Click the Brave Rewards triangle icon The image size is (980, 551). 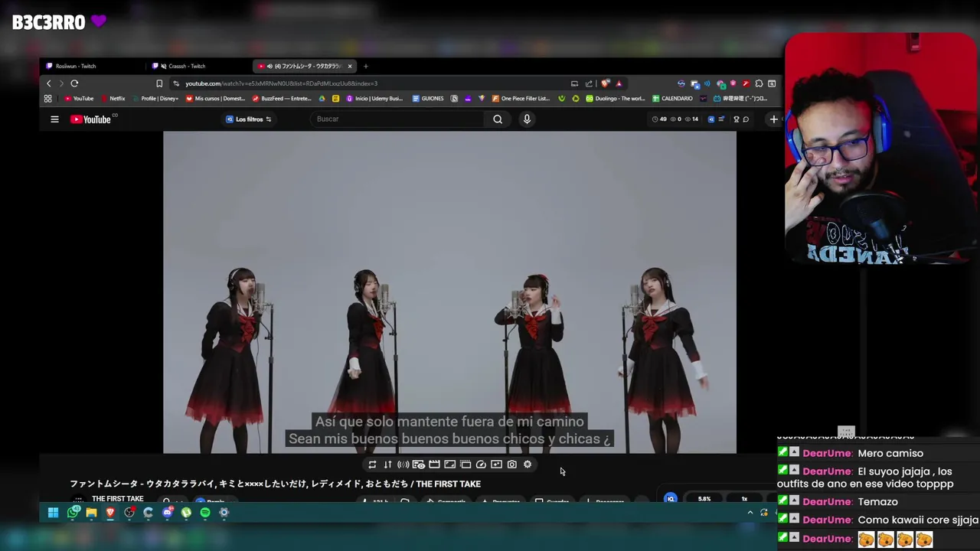click(619, 83)
